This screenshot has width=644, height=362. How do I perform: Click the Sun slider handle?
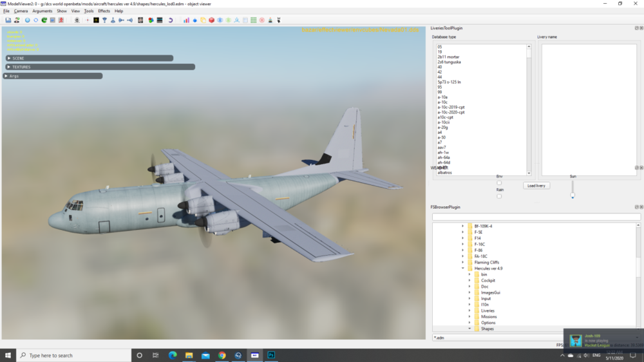pyautogui.click(x=573, y=196)
